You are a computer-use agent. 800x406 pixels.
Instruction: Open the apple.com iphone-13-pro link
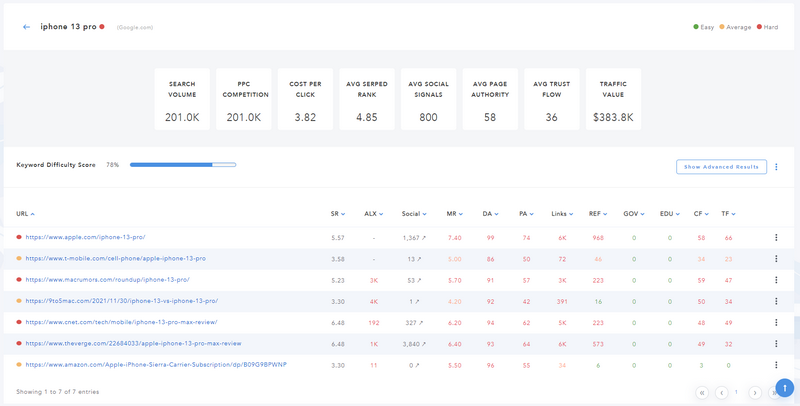point(85,237)
